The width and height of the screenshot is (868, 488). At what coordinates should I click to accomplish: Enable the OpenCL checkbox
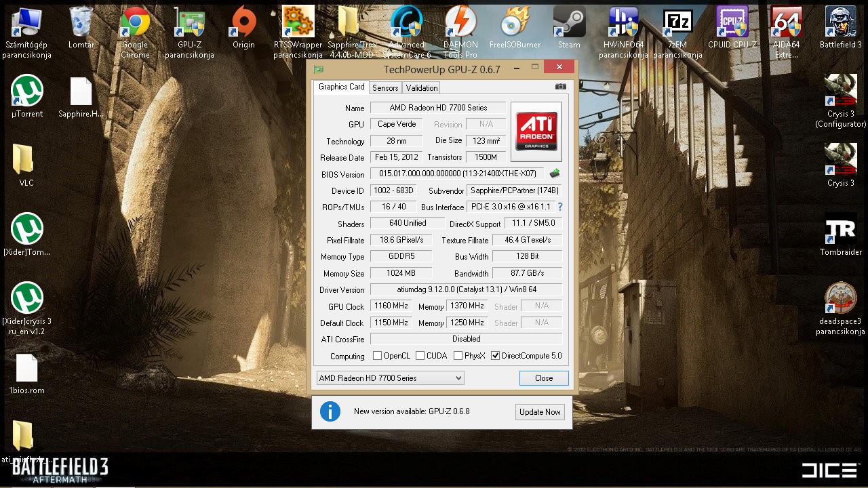(378, 356)
